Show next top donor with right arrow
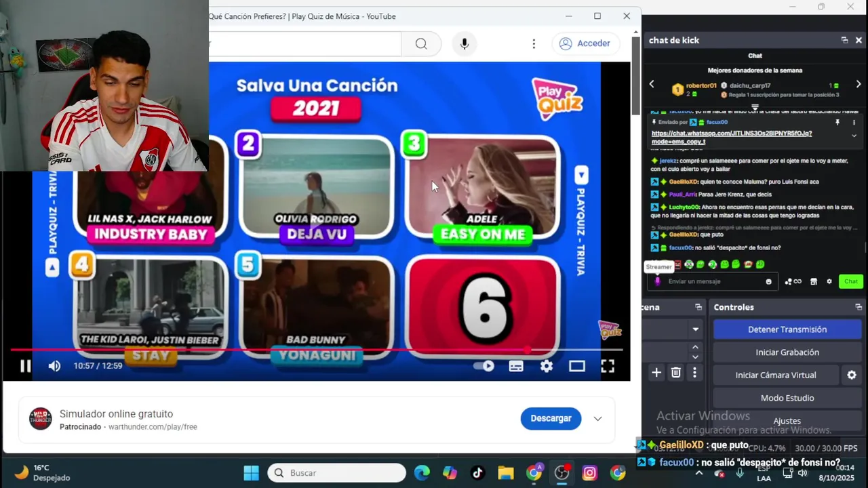 click(x=859, y=84)
